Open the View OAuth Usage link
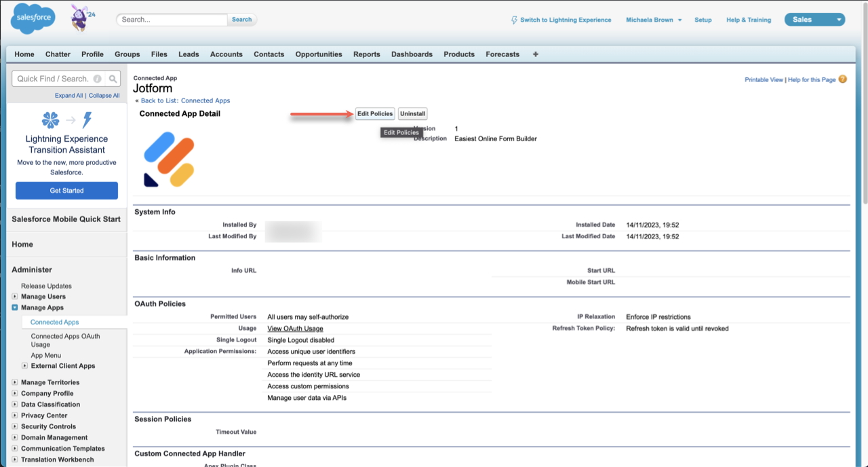 click(295, 329)
